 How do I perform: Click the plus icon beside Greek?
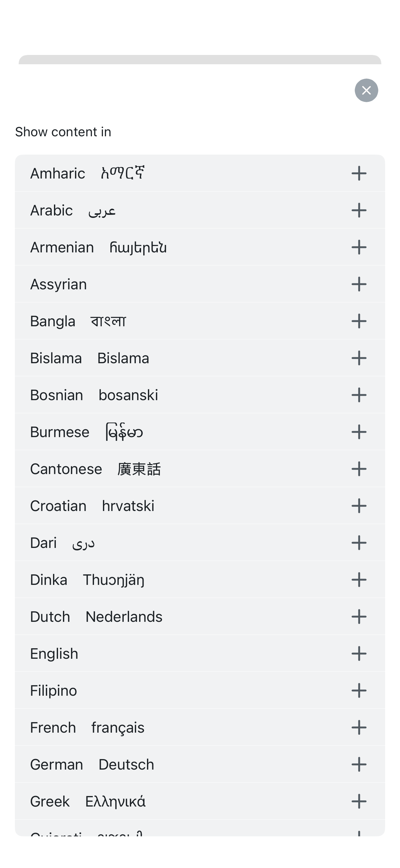(358, 801)
